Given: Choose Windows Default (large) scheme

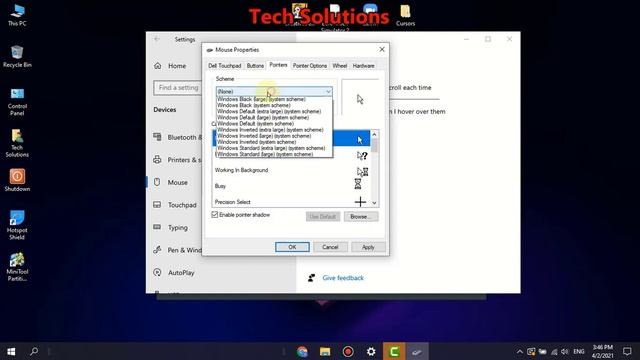Looking at the screenshot, I should [274, 118].
